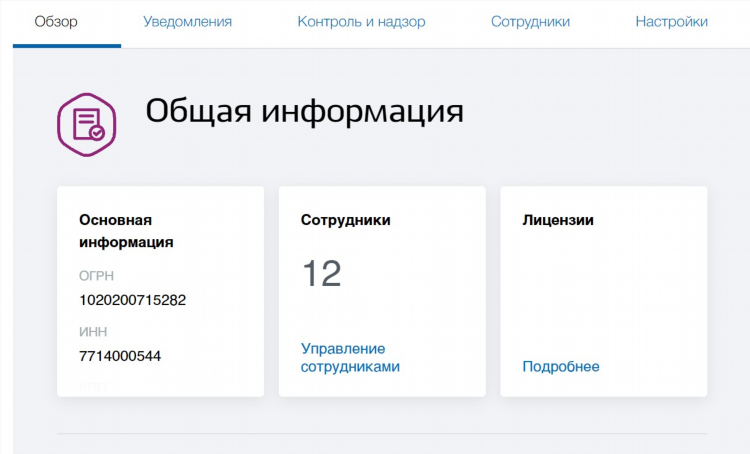
Task: Click the purple document hexagon icon
Action: (87, 124)
